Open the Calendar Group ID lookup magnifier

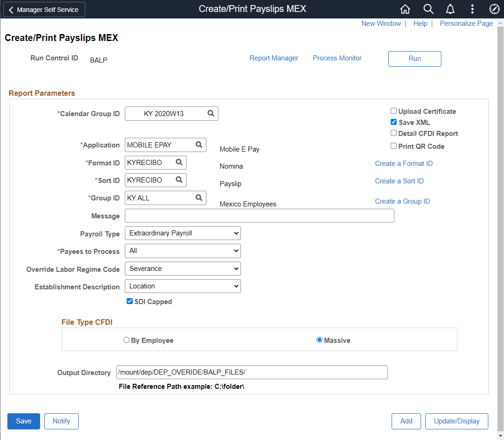(x=211, y=113)
